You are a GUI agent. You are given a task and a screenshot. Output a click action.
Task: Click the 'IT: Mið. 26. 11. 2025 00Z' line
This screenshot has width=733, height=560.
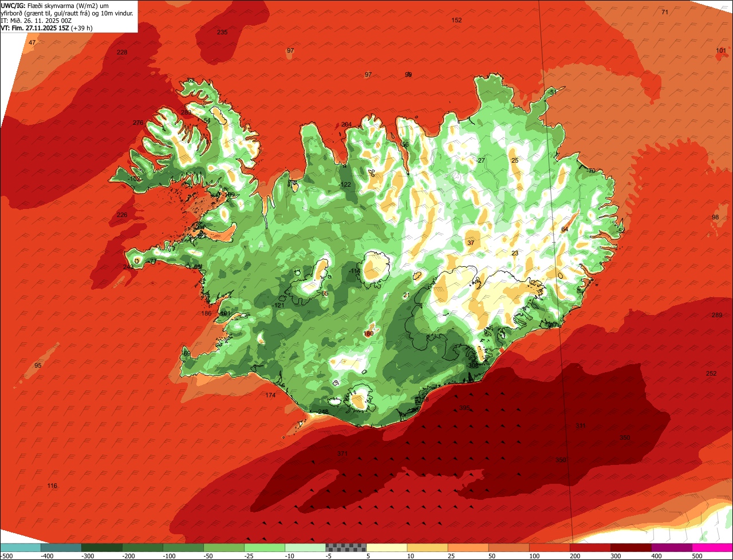point(37,20)
